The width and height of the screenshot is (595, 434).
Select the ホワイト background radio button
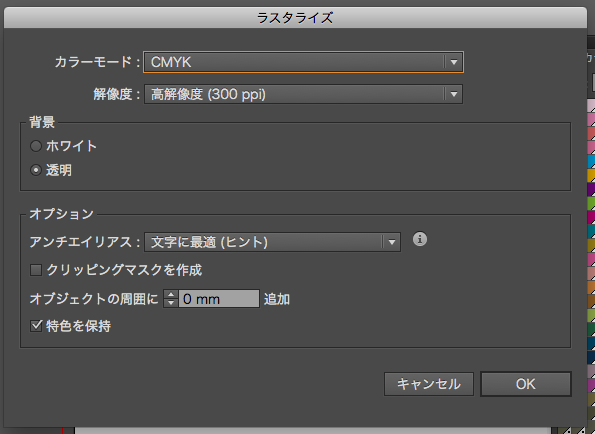coord(36,146)
